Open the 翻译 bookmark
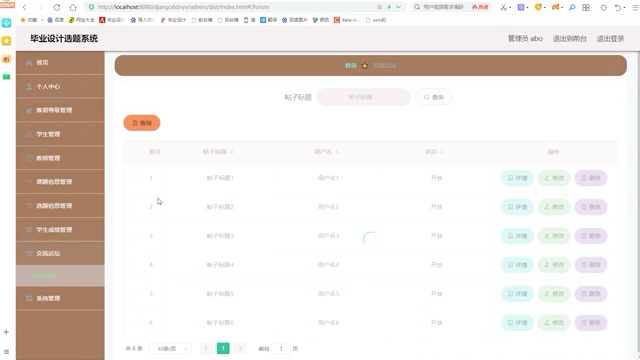 pos(269,20)
